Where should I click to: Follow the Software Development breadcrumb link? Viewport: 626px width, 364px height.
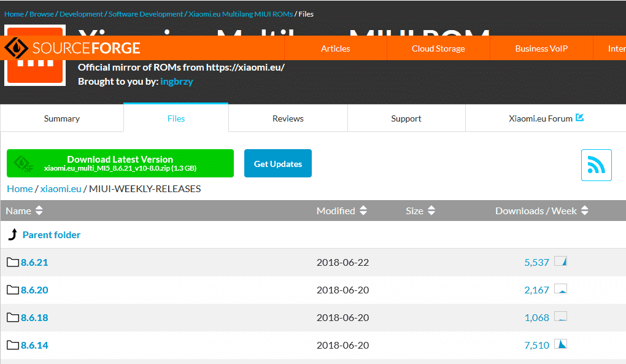coord(145,14)
